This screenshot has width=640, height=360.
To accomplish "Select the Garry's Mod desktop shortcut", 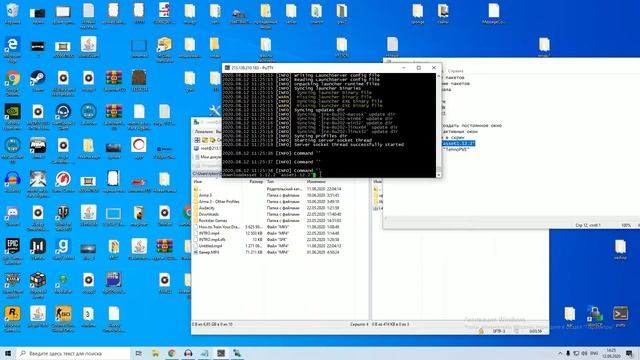I will [x=63, y=249].
